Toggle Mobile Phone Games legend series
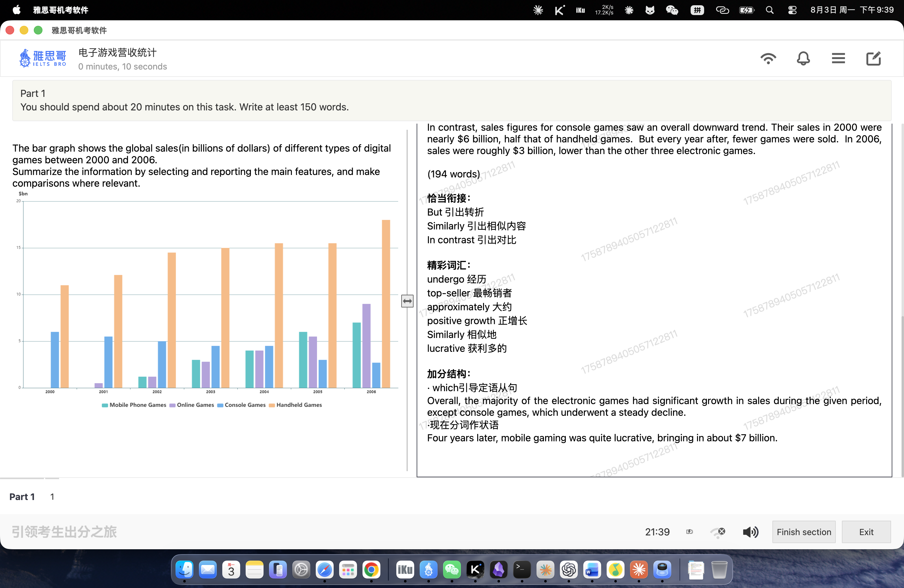Viewport: 904px width, 588px height. point(134,405)
